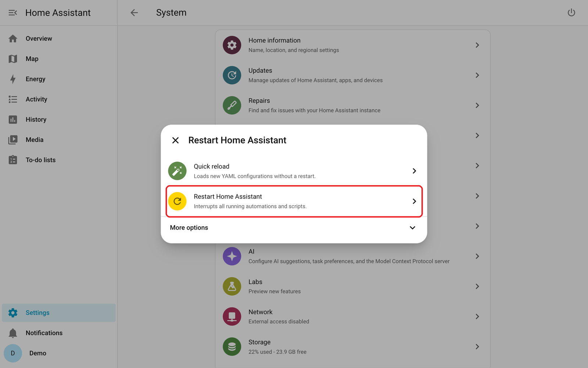
Task: Click the chevron on the Updates row
Action: (x=477, y=75)
